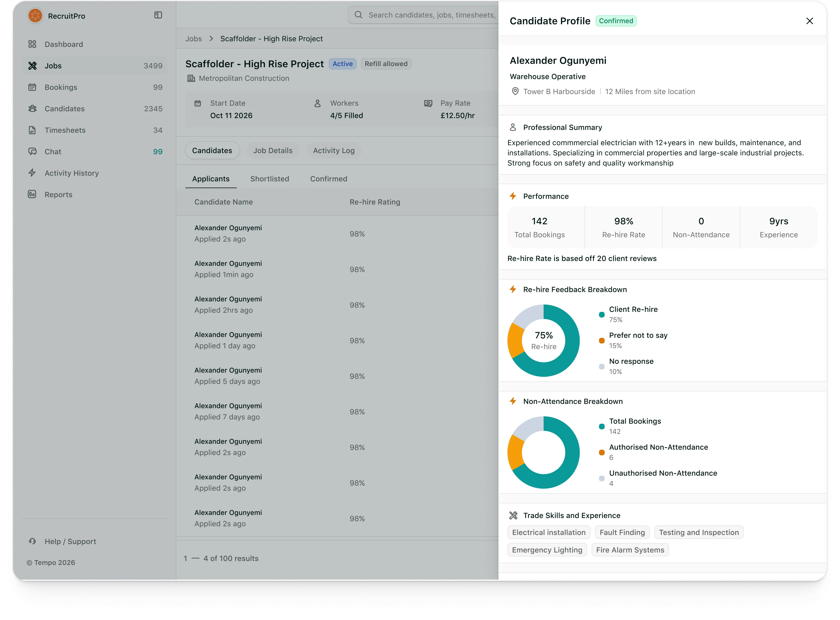Click the Jobs breadcrumb link
840x620 pixels.
coord(193,39)
